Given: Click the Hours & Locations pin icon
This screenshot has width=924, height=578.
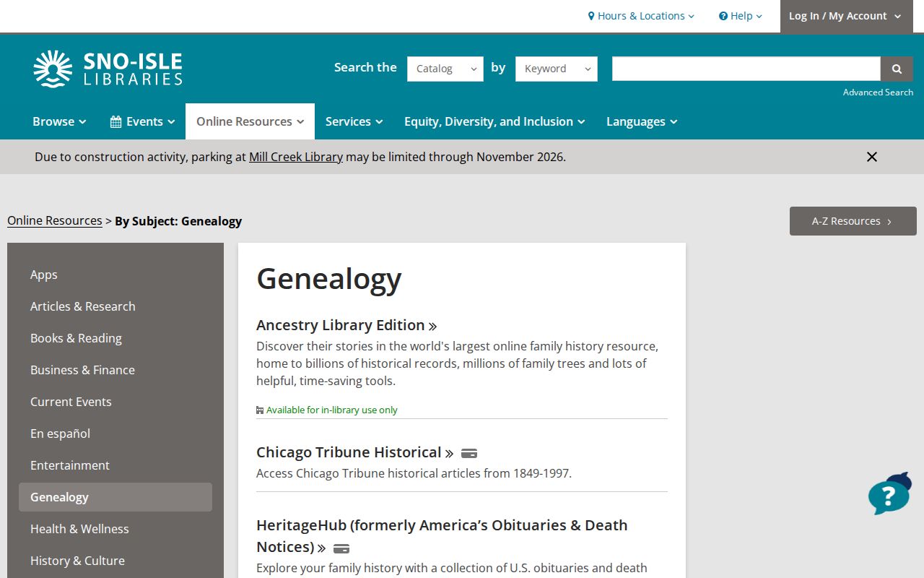Looking at the screenshot, I should pos(591,16).
